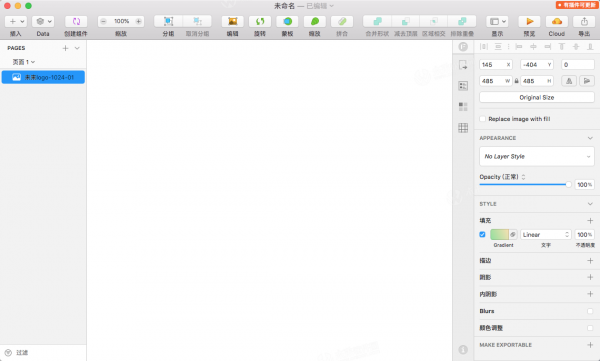Open the Insert (插入) tool menu
The width and height of the screenshot is (600, 361).
pos(16,21)
